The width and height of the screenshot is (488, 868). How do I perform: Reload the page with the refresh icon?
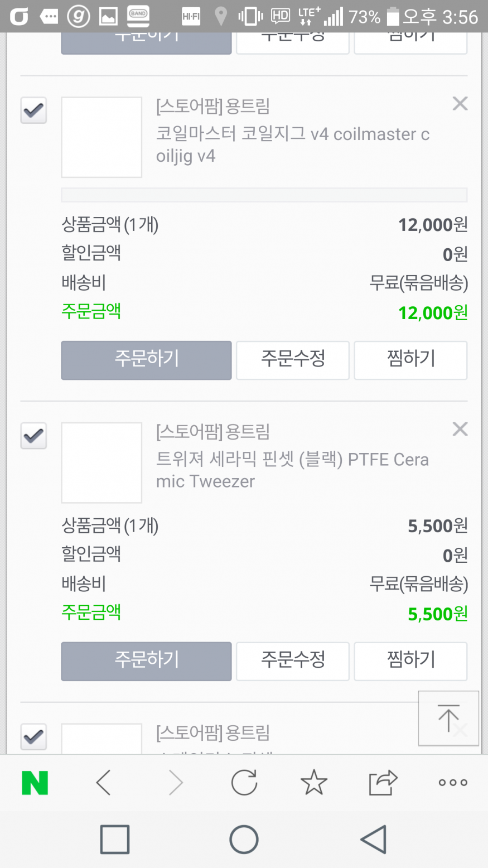[x=244, y=783]
